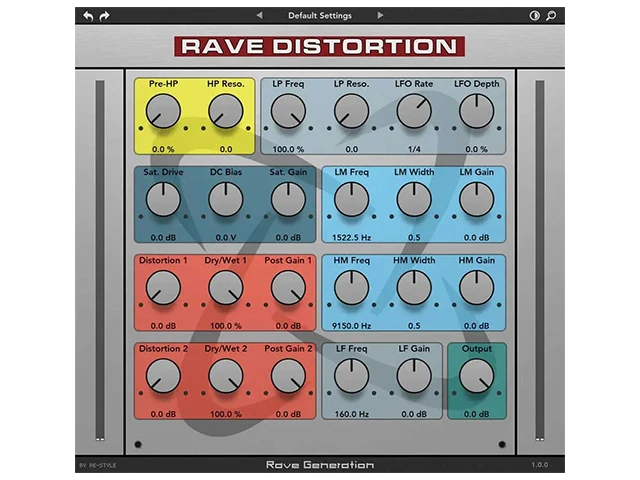The image size is (640, 480).
Task: Click the Rave Generation footer text
Action: pyautogui.click(x=320, y=465)
